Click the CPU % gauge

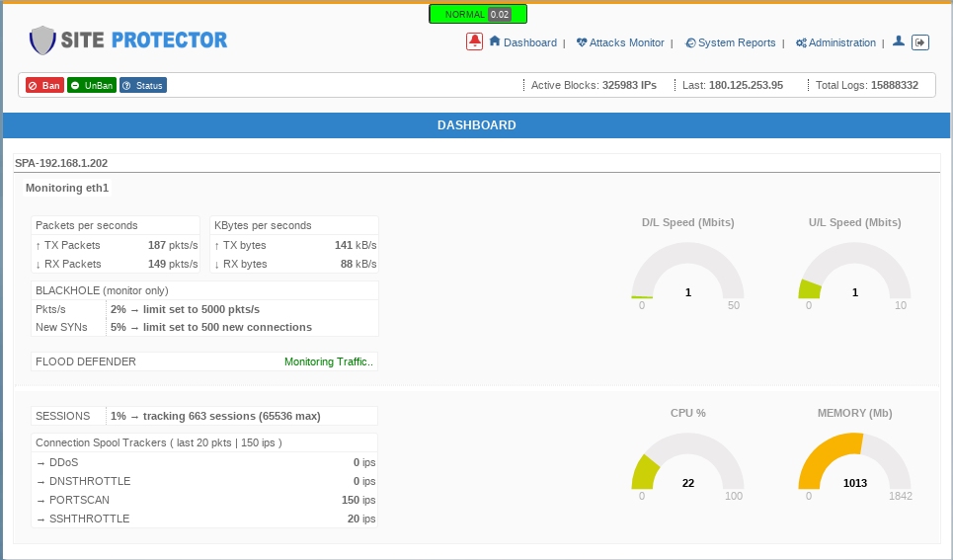pos(687,461)
